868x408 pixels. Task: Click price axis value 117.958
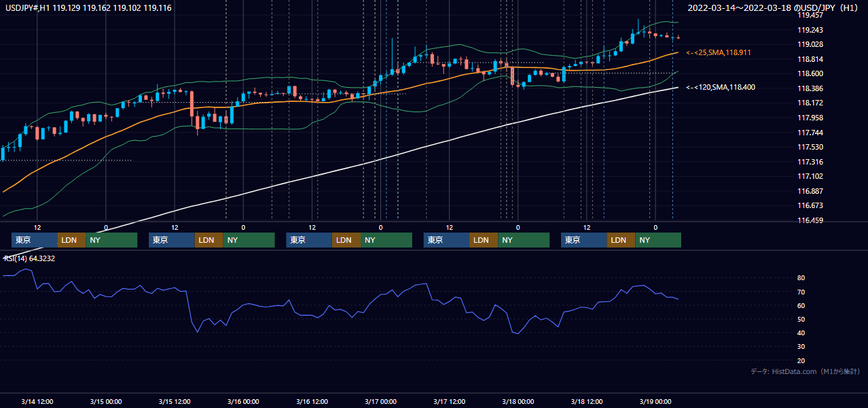[x=810, y=118]
